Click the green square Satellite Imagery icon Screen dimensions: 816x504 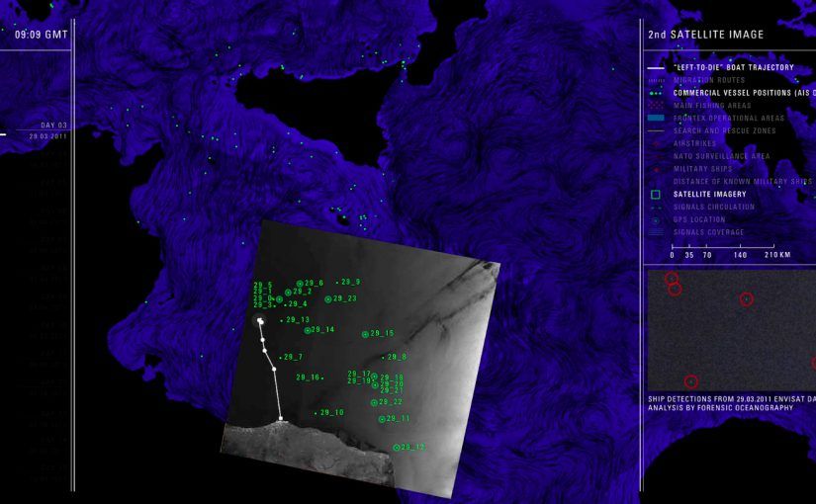click(x=656, y=195)
